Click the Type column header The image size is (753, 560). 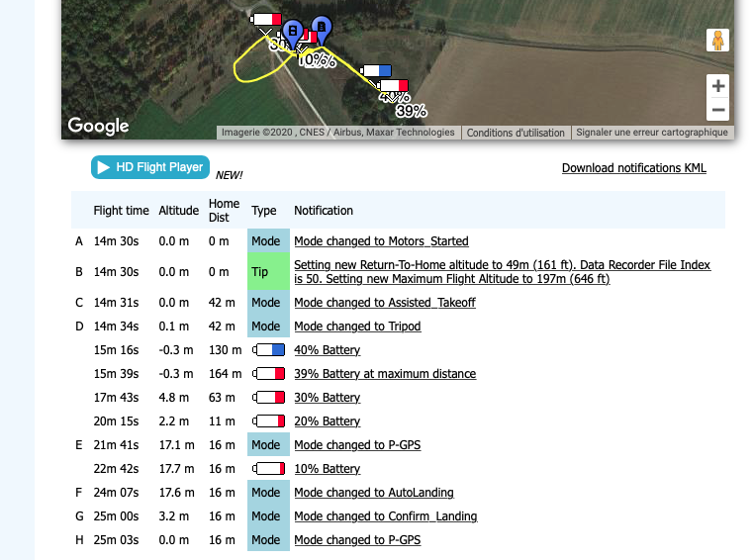(x=263, y=211)
